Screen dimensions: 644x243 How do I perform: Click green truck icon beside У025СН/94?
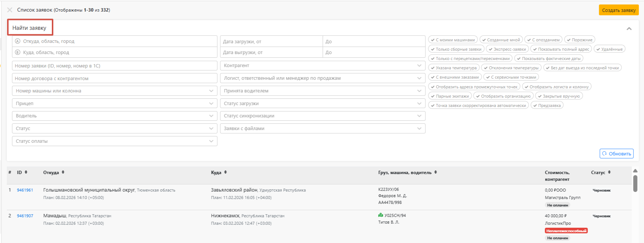click(x=381, y=215)
